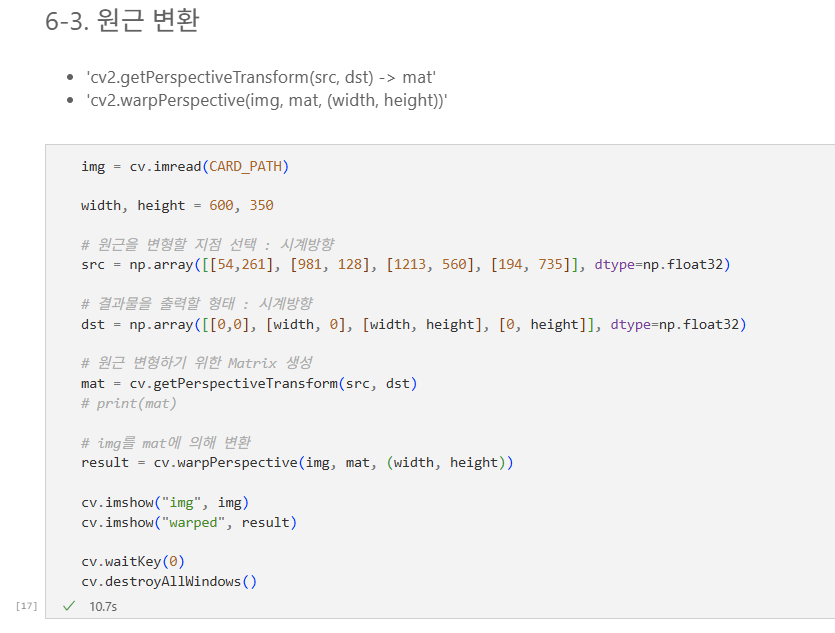Viewport: 835px width, 633px height.
Task: Click the warpPerspective bullet text in markdown
Action: tap(267, 100)
